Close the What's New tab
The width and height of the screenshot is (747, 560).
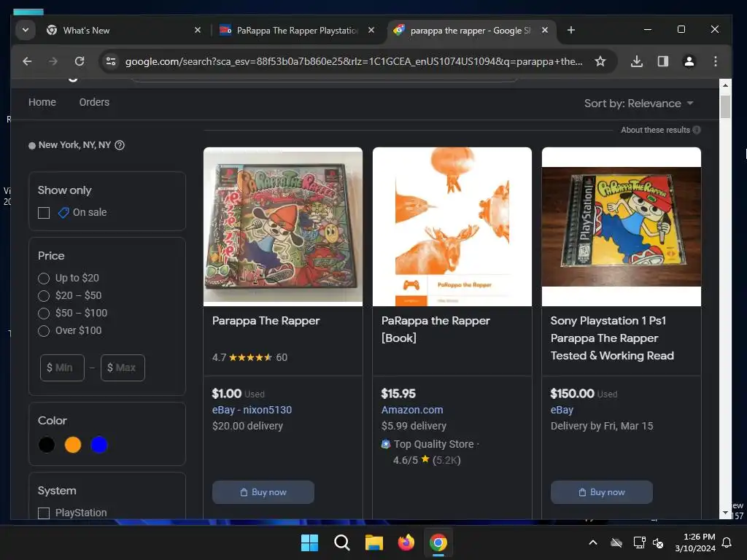pyautogui.click(x=198, y=30)
